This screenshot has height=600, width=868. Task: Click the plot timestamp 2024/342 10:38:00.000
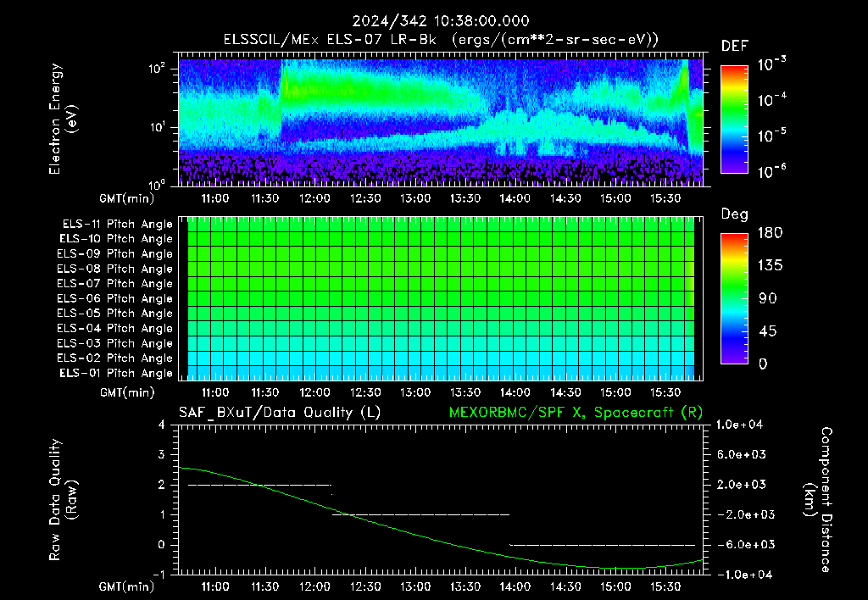coord(441,21)
